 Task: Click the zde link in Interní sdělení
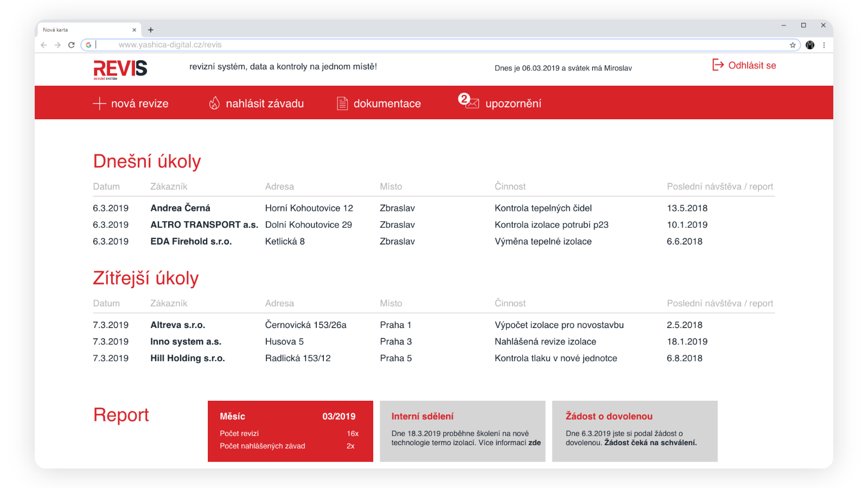click(x=535, y=442)
